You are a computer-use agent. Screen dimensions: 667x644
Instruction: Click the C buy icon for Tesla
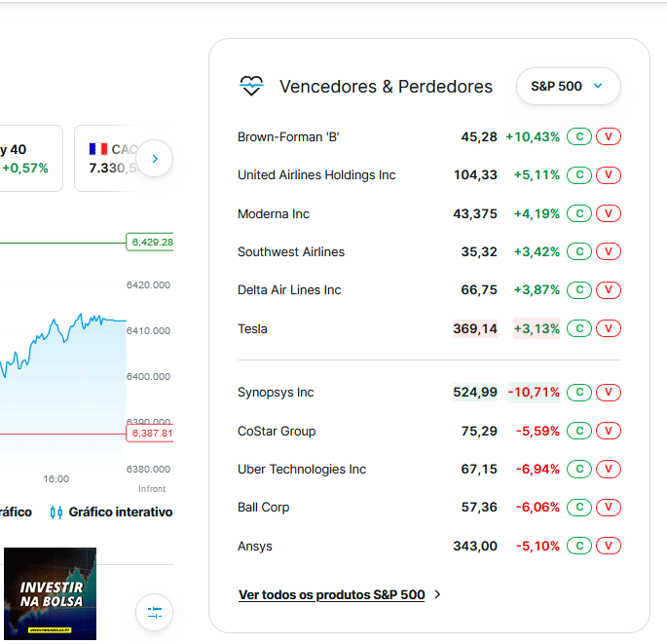(579, 328)
